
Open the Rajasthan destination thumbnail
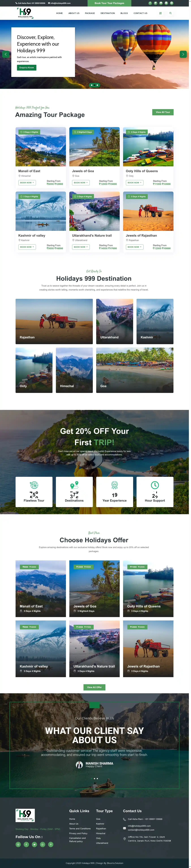tap(54, 321)
